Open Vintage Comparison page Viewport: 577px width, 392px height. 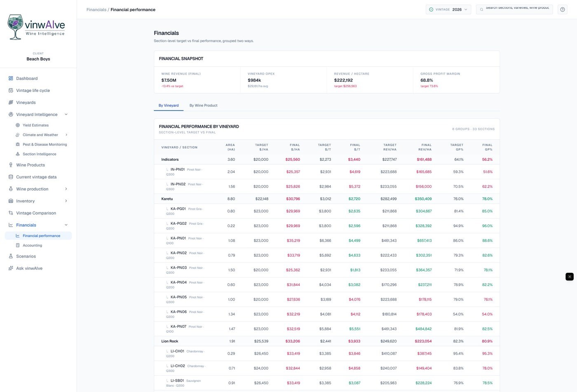click(x=38, y=213)
